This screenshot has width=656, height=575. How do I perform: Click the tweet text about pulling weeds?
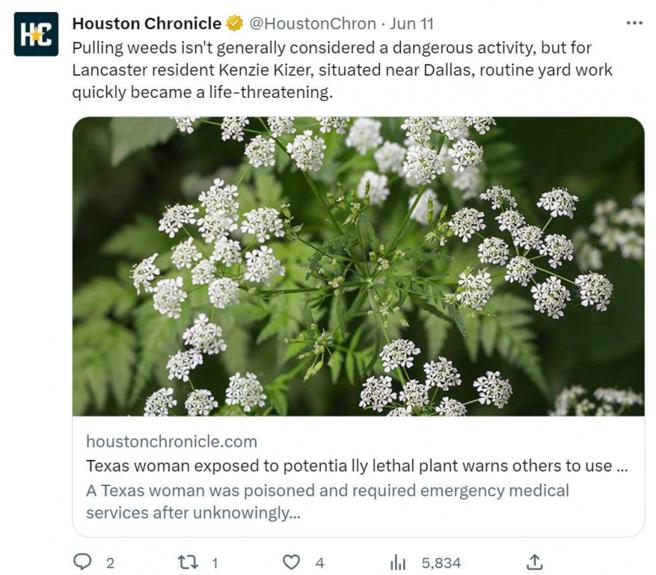tap(340, 70)
